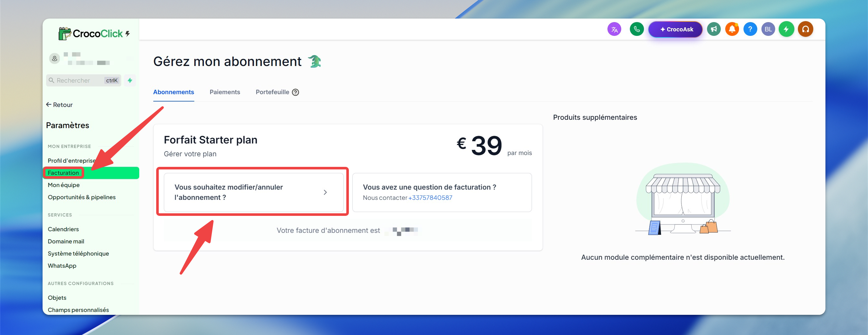Click the green lightning bolt icon in header
This screenshot has width=868, height=335.
tap(786, 29)
